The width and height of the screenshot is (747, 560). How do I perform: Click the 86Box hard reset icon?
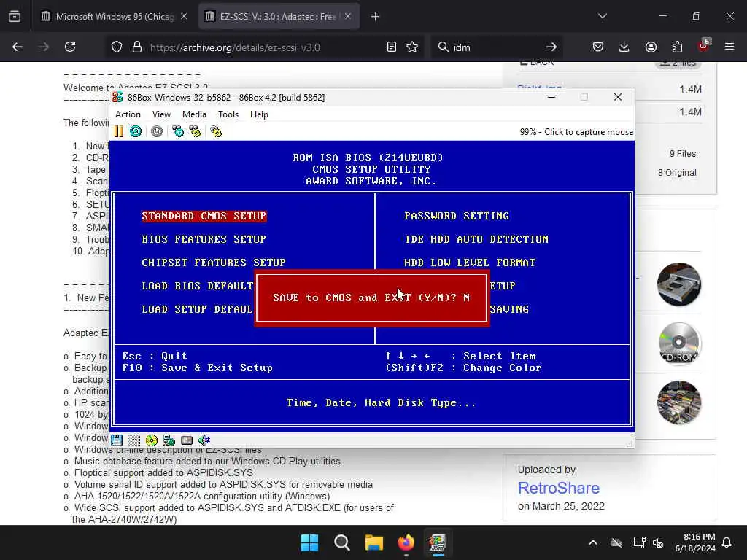(x=136, y=131)
